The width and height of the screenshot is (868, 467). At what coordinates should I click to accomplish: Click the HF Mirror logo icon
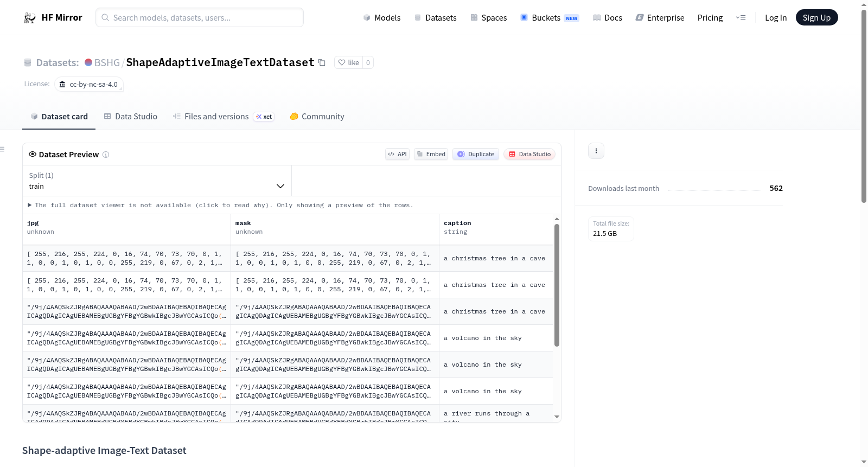tap(30, 18)
